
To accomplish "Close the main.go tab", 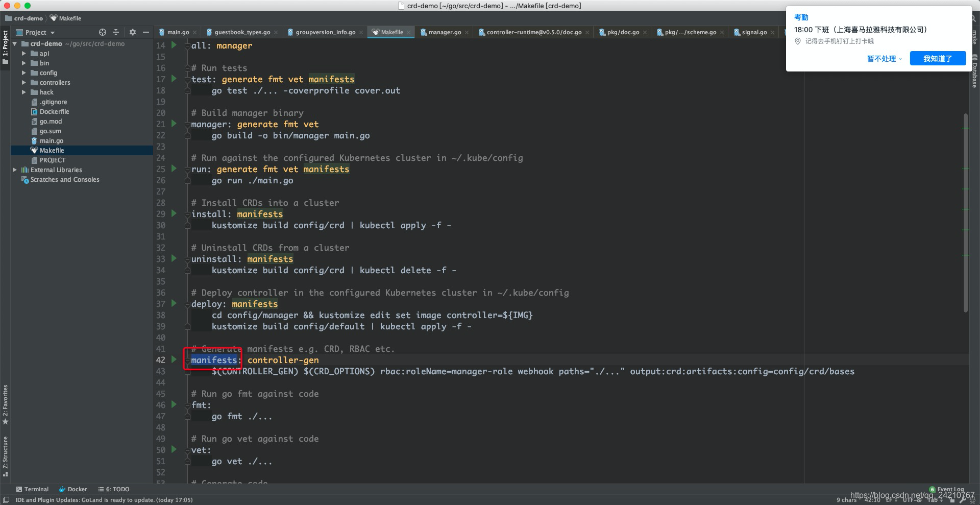I will point(195,32).
